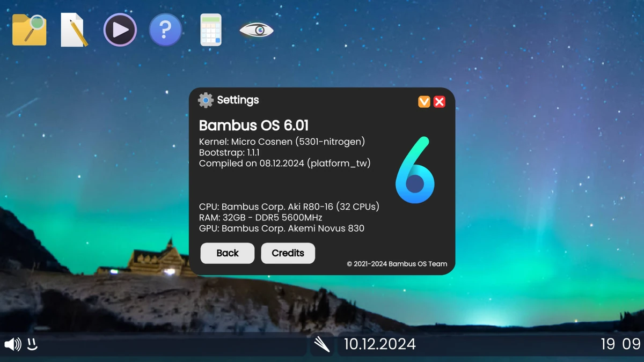This screenshot has height=362, width=644.
Task: Close the Settings window
Action: coord(440,101)
